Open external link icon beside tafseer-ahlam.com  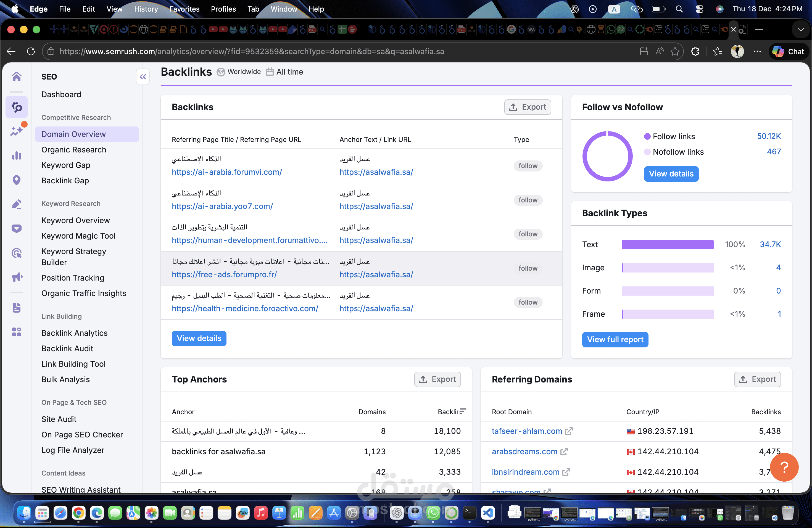click(569, 431)
